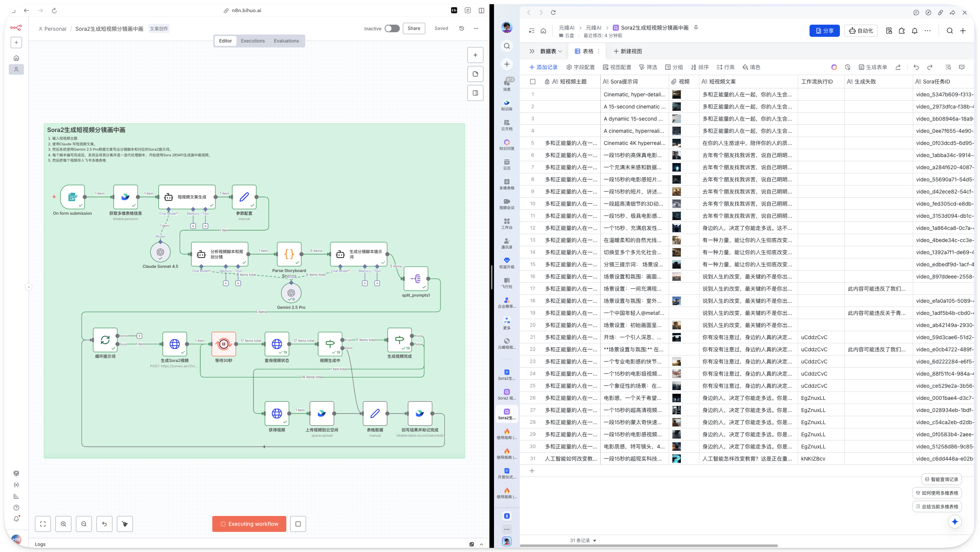Click the fit-to-view icon on n8n canvas

43,524
